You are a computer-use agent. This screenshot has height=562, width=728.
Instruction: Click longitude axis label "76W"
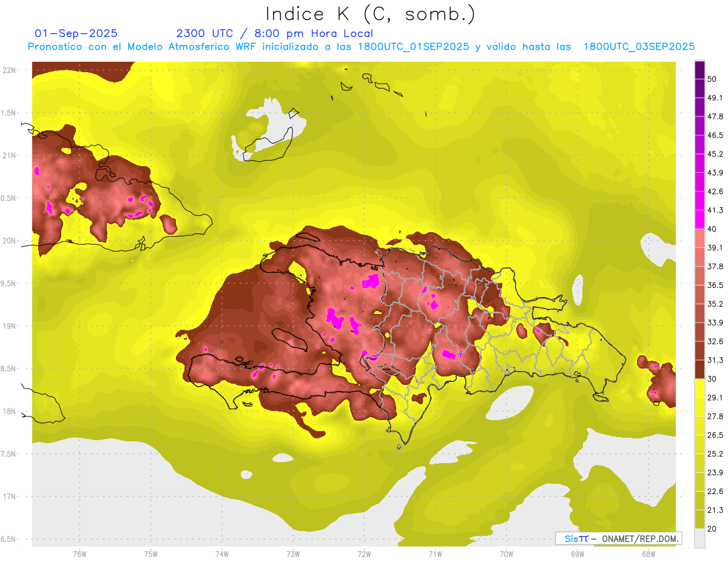point(79,554)
